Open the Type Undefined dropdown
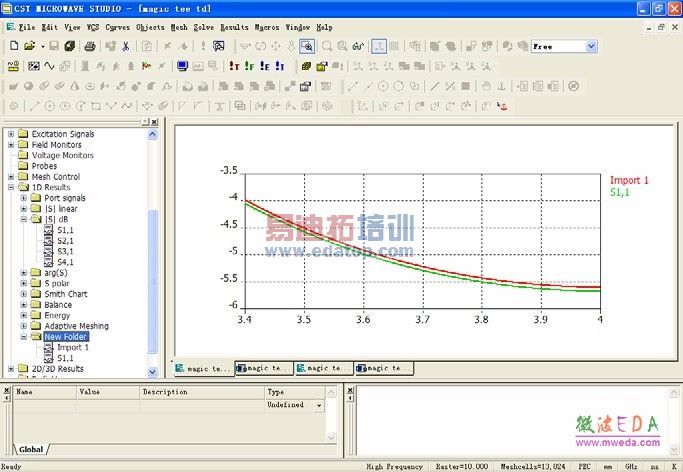The image size is (683, 472). click(319, 405)
